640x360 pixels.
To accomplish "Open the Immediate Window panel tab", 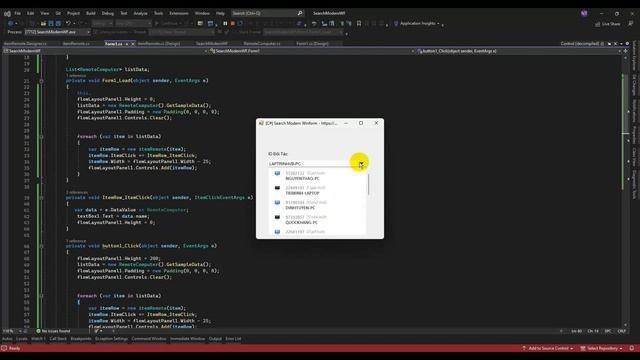I will point(188,339).
